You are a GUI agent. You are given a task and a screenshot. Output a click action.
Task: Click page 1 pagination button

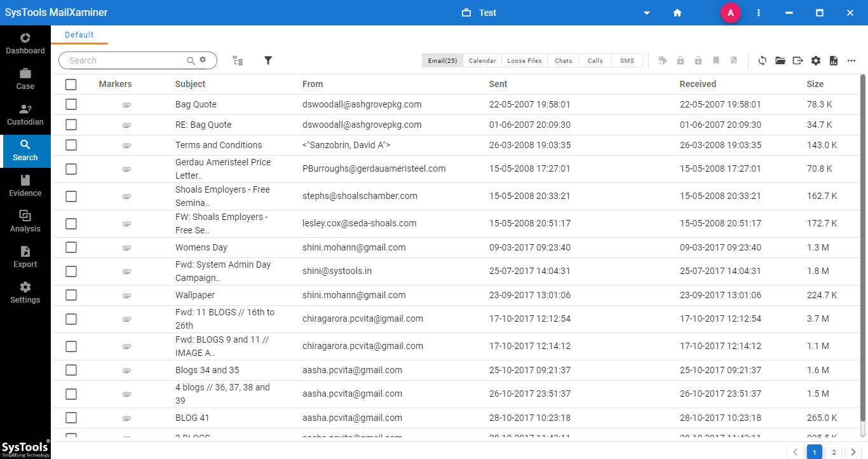coord(814,452)
